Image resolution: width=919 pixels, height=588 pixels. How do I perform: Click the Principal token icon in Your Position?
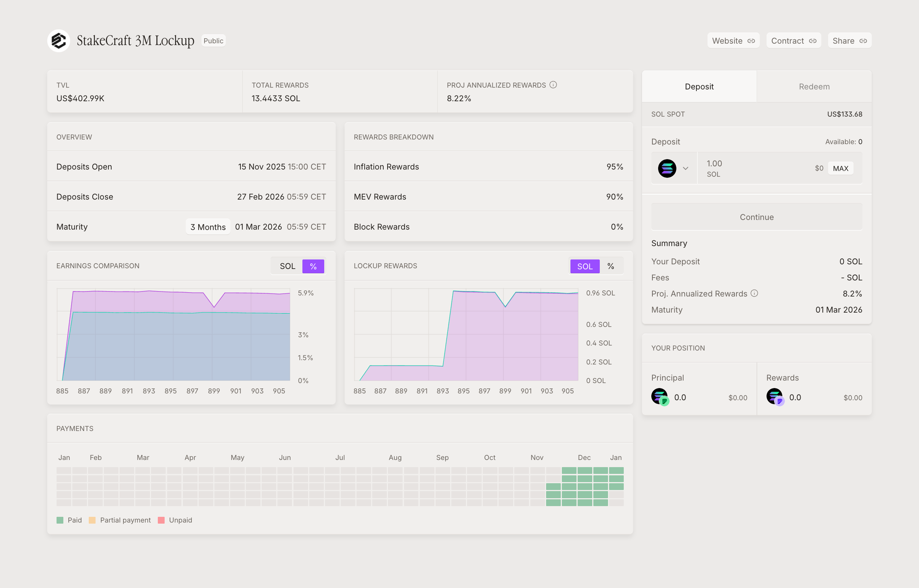point(660,397)
